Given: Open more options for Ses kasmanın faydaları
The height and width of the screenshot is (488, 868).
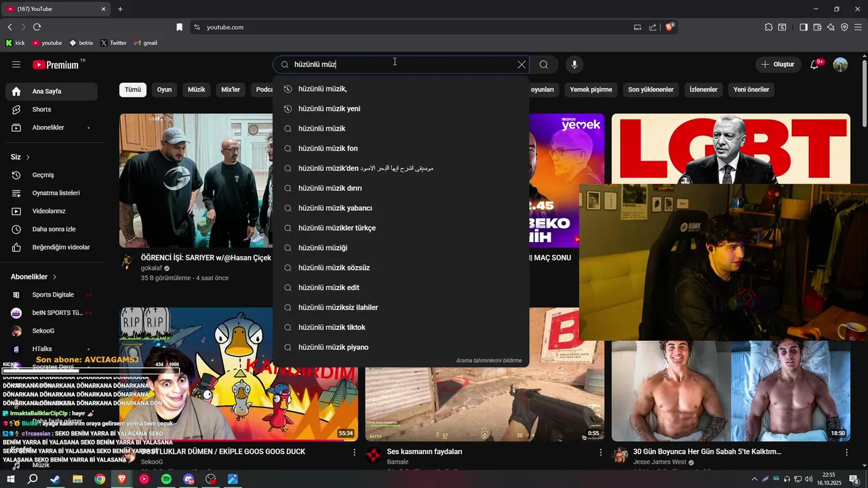Looking at the screenshot, I should 600,452.
